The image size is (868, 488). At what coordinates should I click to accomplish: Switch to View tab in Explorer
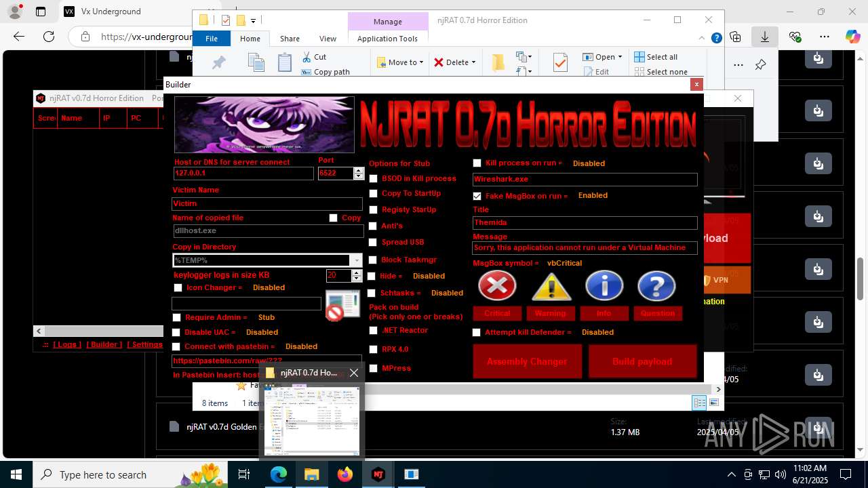[328, 39]
